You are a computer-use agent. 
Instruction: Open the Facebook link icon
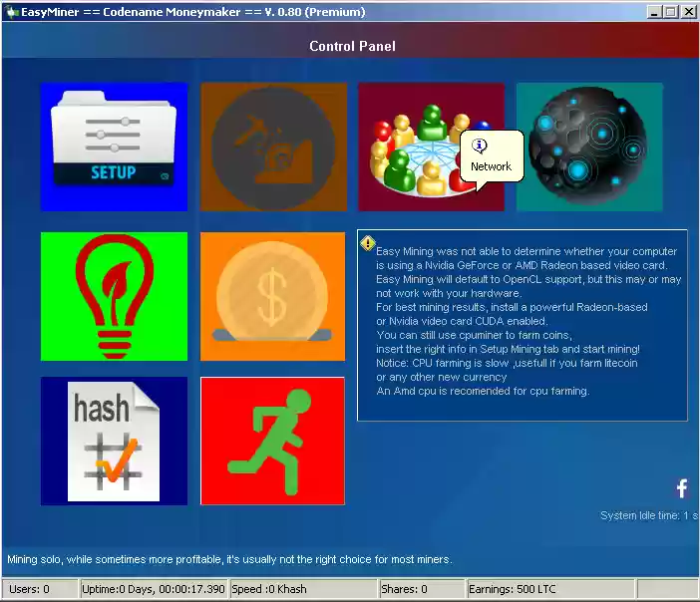[682, 488]
